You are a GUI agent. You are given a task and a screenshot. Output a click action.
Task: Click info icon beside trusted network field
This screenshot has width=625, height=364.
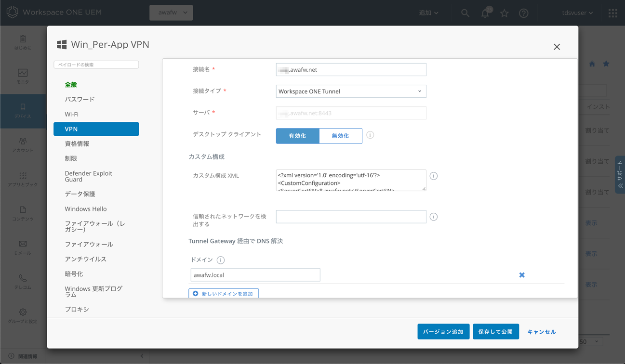click(x=434, y=217)
